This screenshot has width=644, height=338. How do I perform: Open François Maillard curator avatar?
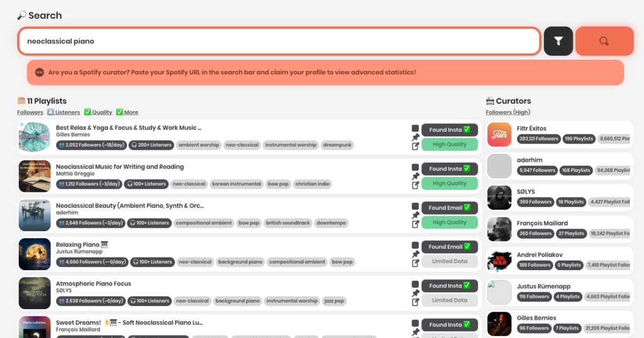click(499, 230)
